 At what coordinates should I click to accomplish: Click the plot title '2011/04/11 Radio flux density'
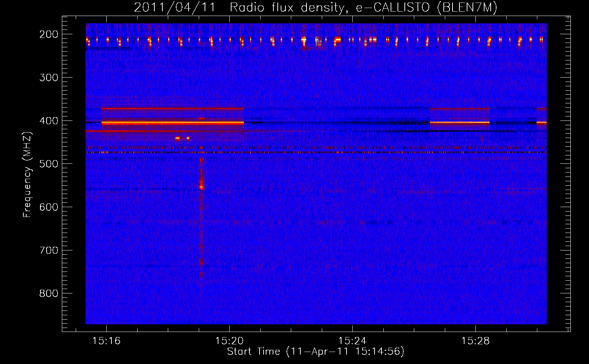pos(238,8)
